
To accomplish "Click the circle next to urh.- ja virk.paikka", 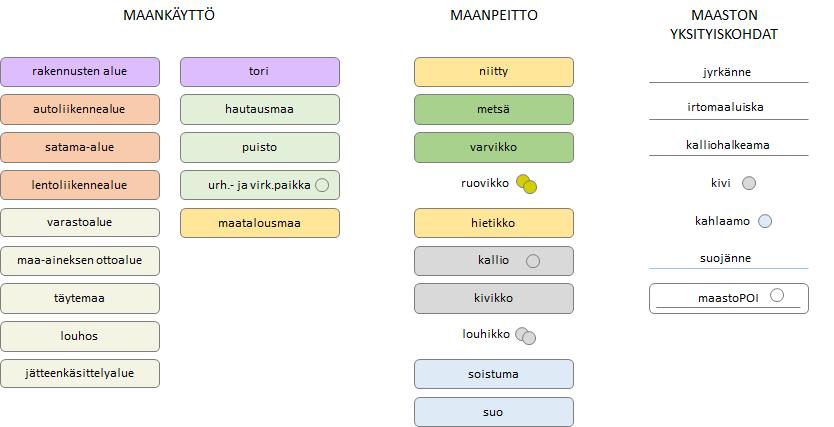I will [322, 185].
